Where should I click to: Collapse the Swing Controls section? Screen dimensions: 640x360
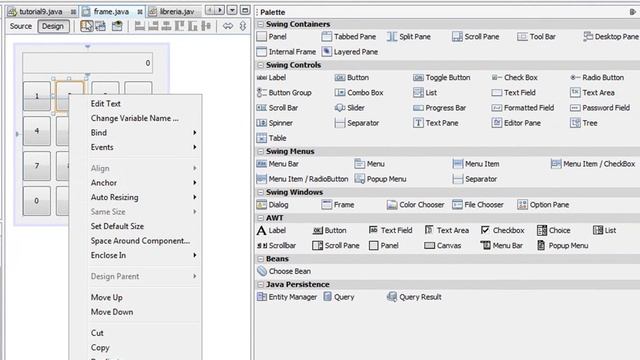260,65
